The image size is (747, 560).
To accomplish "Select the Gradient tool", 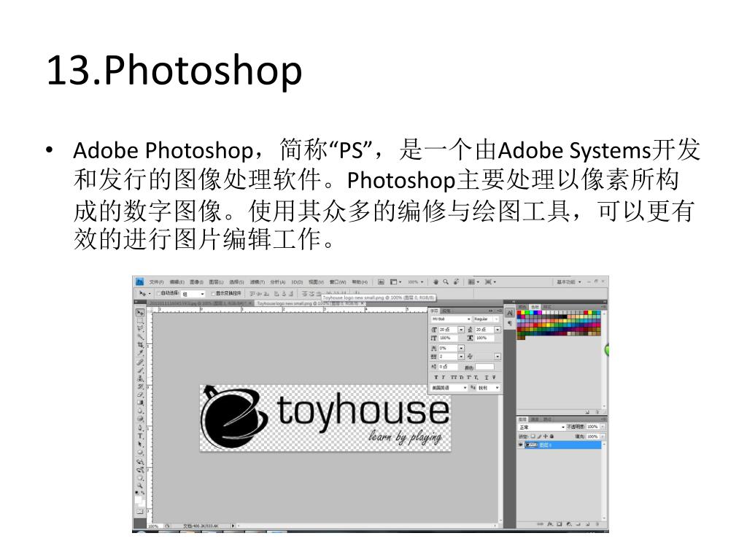I will 140,402.
